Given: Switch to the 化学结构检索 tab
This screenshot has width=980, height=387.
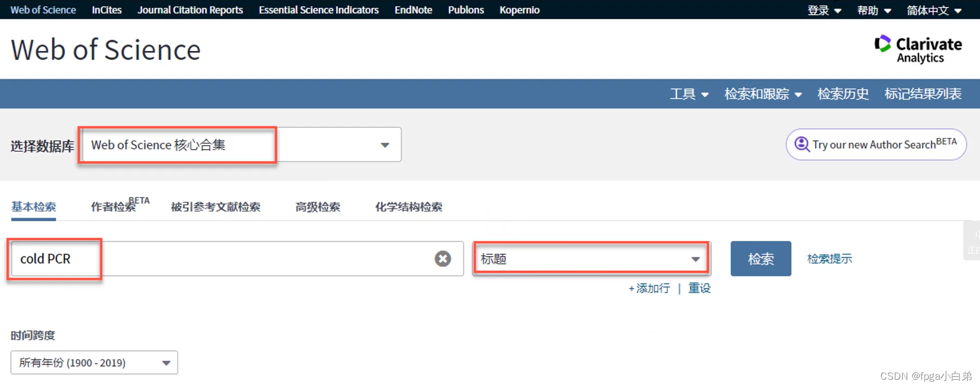Looking at the screenshot, I should click(x=408, y=207).
